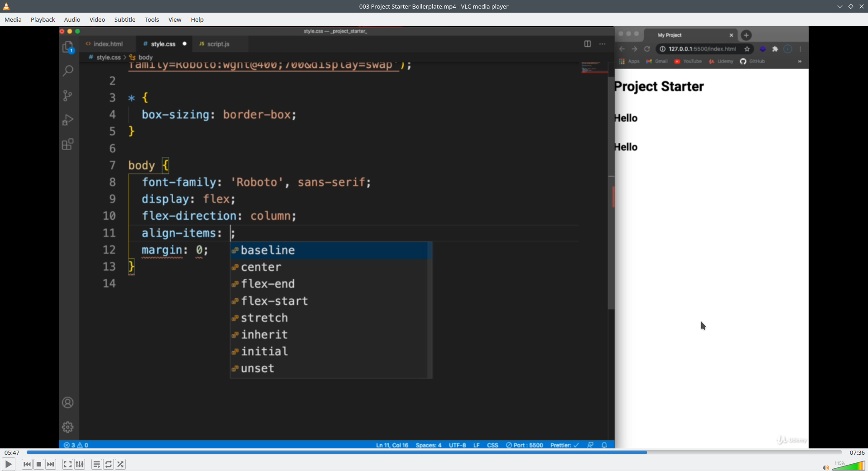Expand the Video menu

[97, 19]
